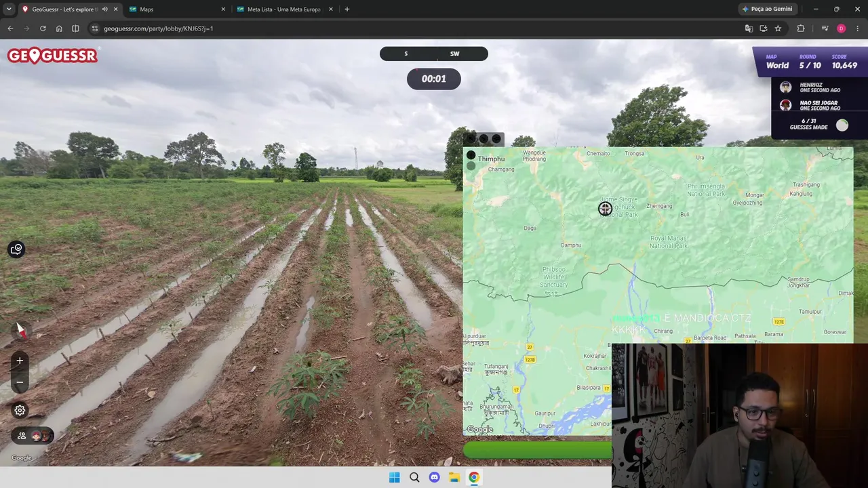Open Google Chrome from the taskbar
The image size is (868, 488).
474,477
